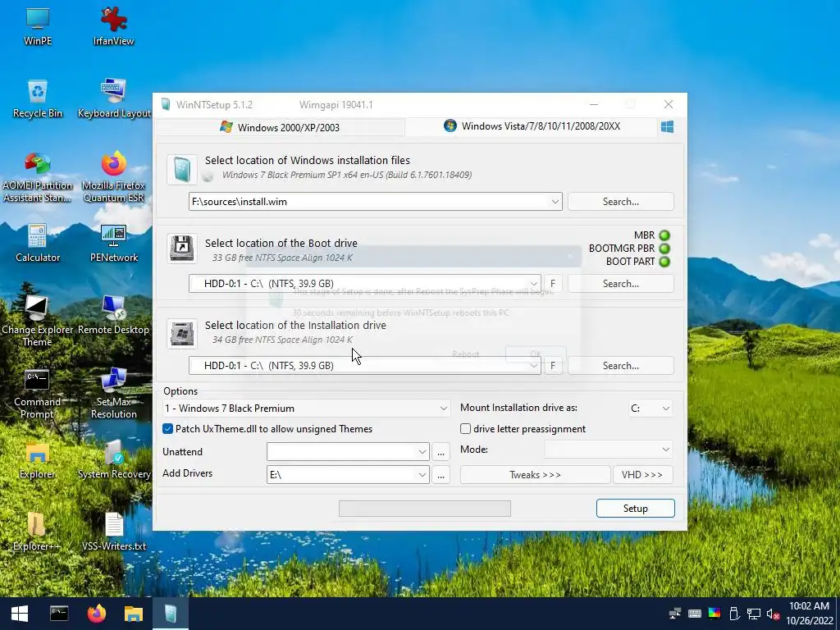840x630 pixels.
Task: Open the Calculator desktop icon
Action: tap(38, 243)
